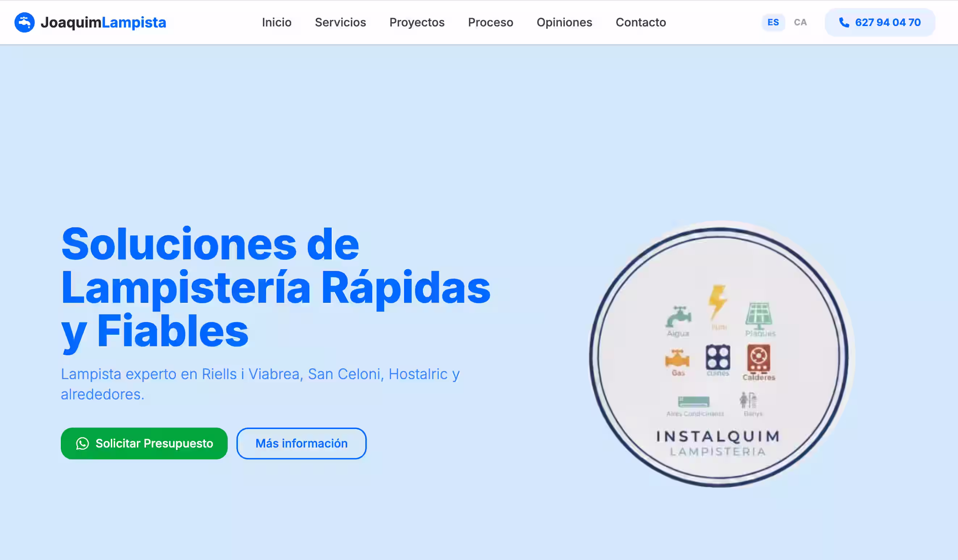The image size is (958, 560).
Task: Open the JoaquimLampista home link
Action: coord(90,22)
